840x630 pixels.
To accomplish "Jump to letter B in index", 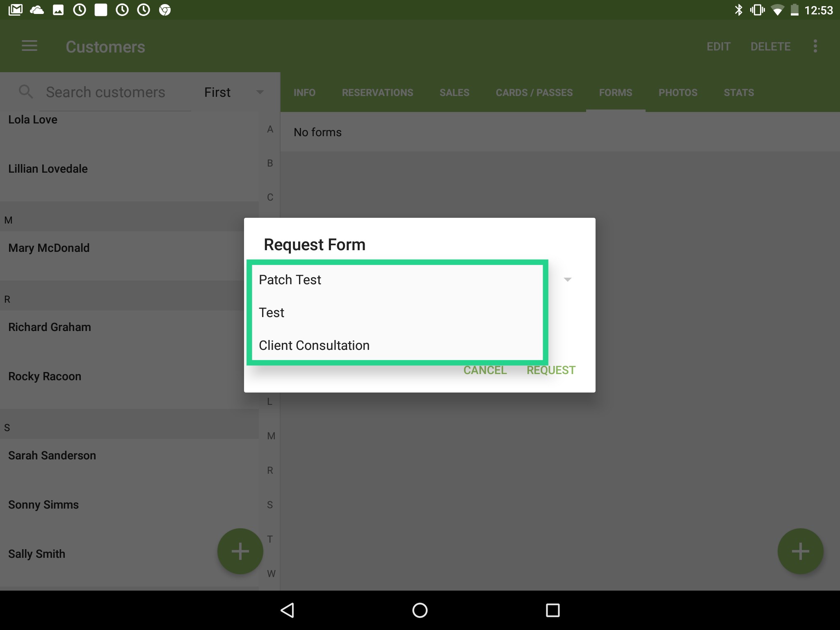I will (270, 163).
